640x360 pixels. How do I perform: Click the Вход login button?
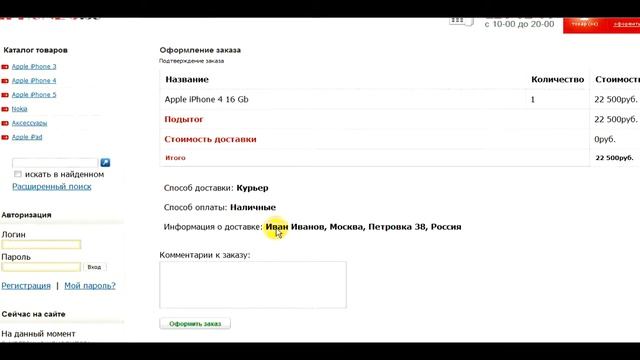[x=94, y=267]
